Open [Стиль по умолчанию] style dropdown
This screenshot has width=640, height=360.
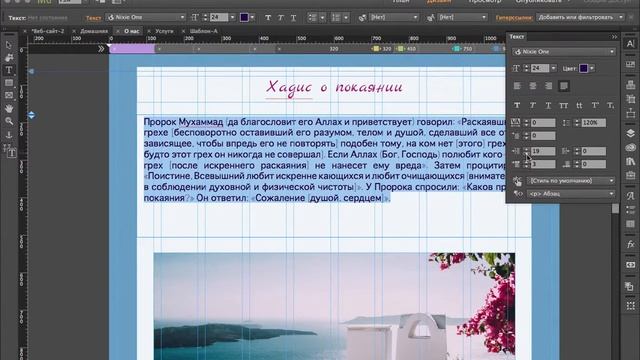pyautogui.click(x=571, y=180)
